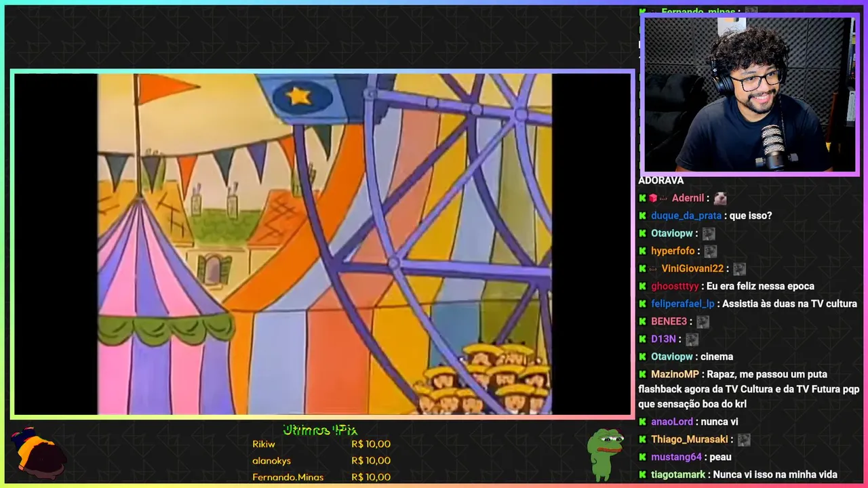Select mustang64's username in chat

(676, 457)
